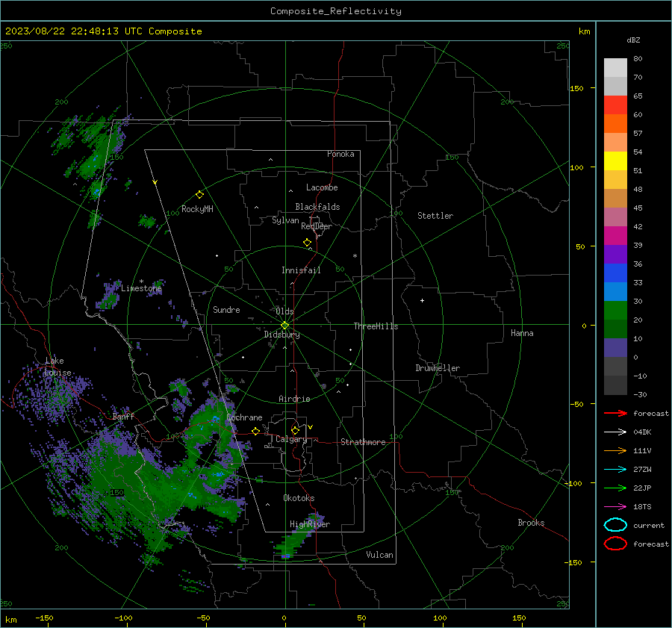Select the red 65 dBZ legend swatch
Image resolution: width=672 pixels, height=628 pixels.
pyautogui.click(x=615, y=105)
